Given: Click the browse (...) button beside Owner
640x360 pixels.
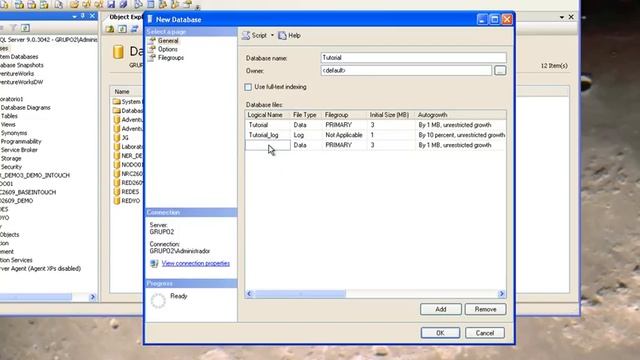Looking at the screenshot, I should (x=500, y=71).
